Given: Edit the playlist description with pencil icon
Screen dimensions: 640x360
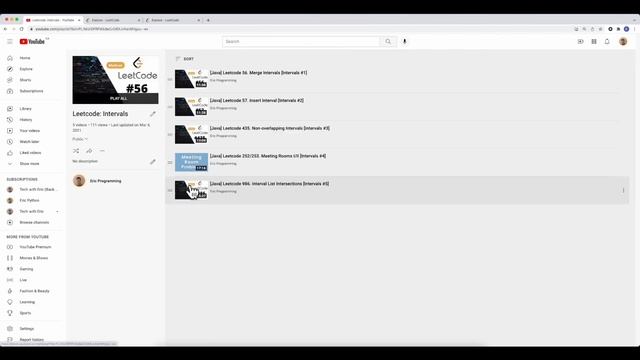Looking at the screenshot, I should (x=153, y=162).
